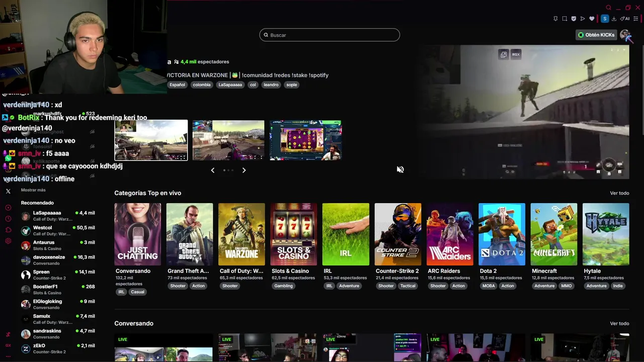Open the Minecraft category card

click(554, 234)
